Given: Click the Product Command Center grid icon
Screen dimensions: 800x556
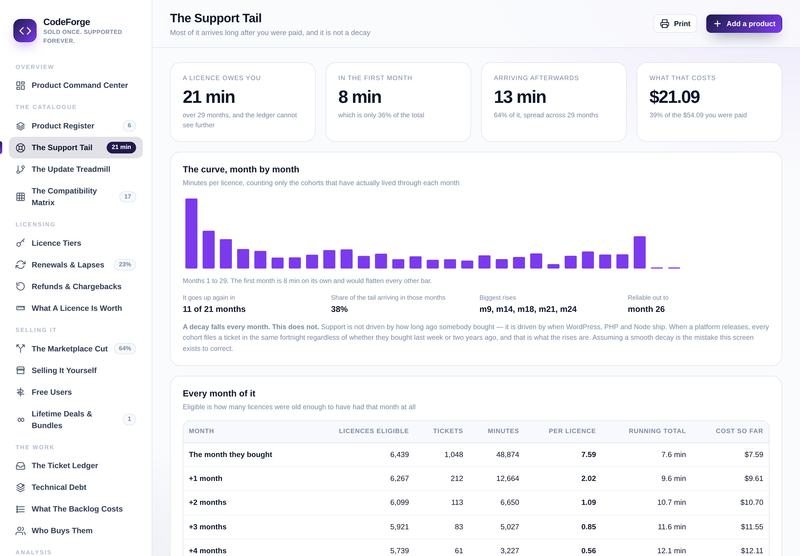Looking at the screenshot, I should (x=20, y=85).
